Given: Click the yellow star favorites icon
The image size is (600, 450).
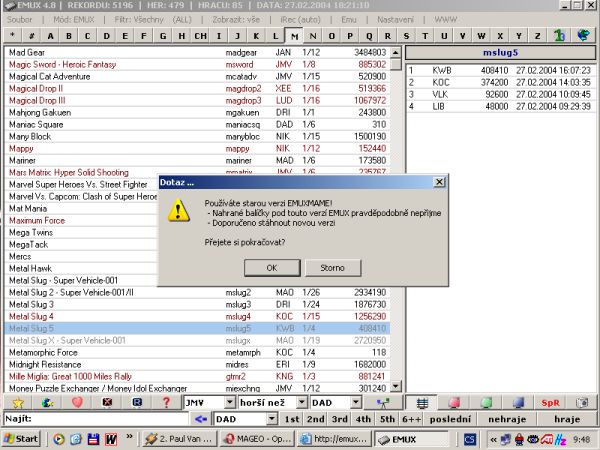Looking at the screenshot, I should [18, 403].
